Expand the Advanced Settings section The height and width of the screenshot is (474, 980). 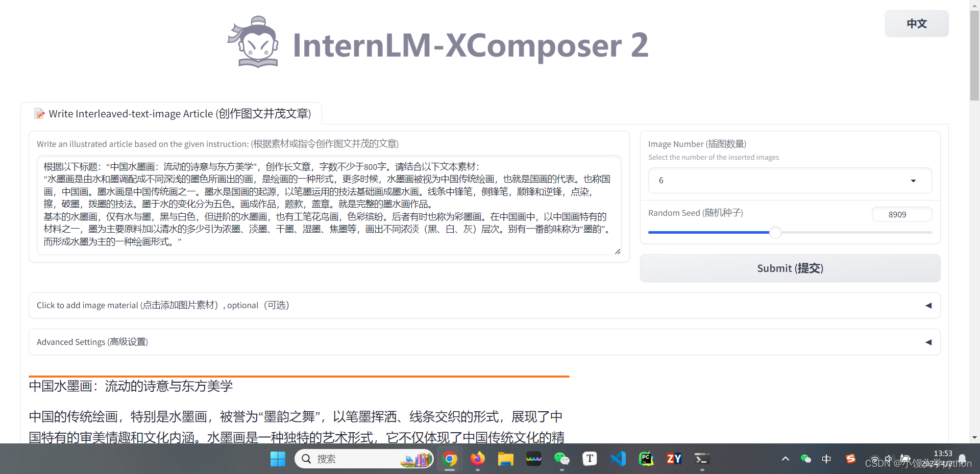(484, 342)
